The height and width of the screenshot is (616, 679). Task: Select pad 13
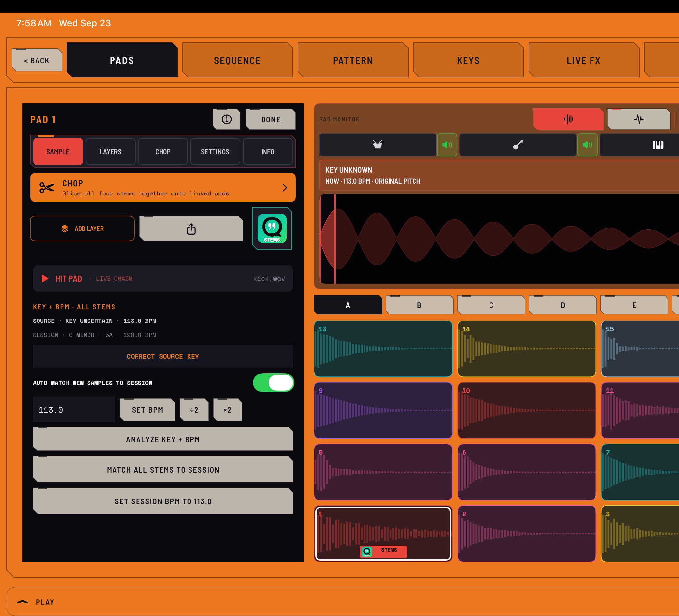coord(383,349)
